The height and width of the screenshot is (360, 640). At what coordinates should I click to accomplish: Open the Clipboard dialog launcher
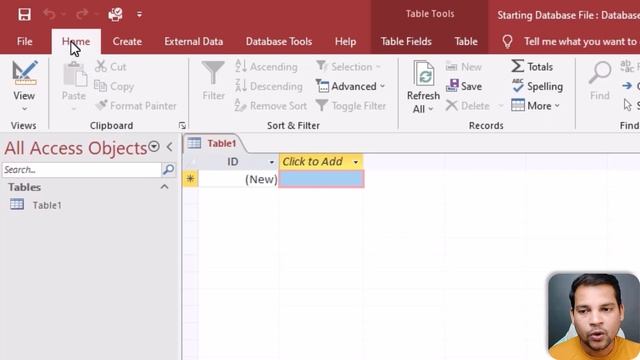(182, 126)
